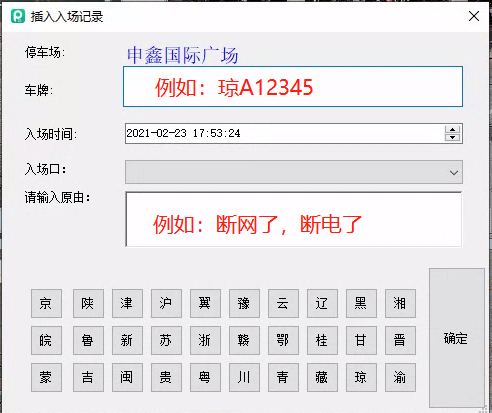Select province key 苏
This screenshot has height=413, width=492.
(x=166, y=340)
